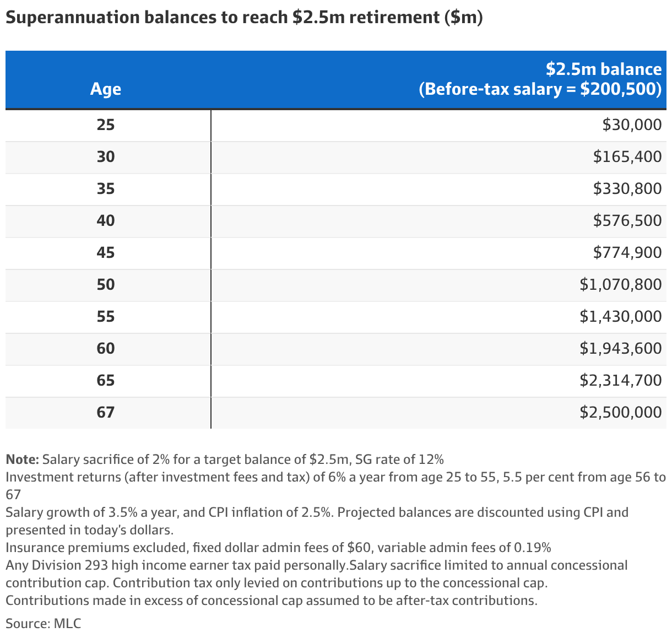
Task: Click the Age column header
Action: (x=106, y=89)
